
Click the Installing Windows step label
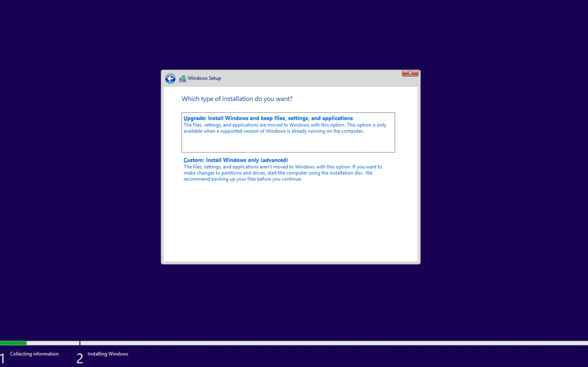tap(108, 354)
